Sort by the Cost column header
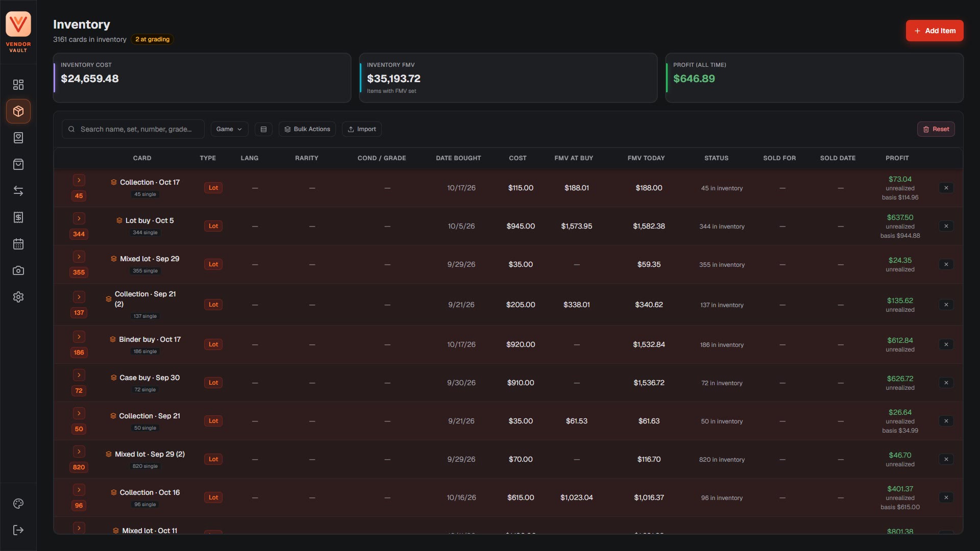Image resolution: width=980 pixels, height=551 pixels. click(518, 158)
